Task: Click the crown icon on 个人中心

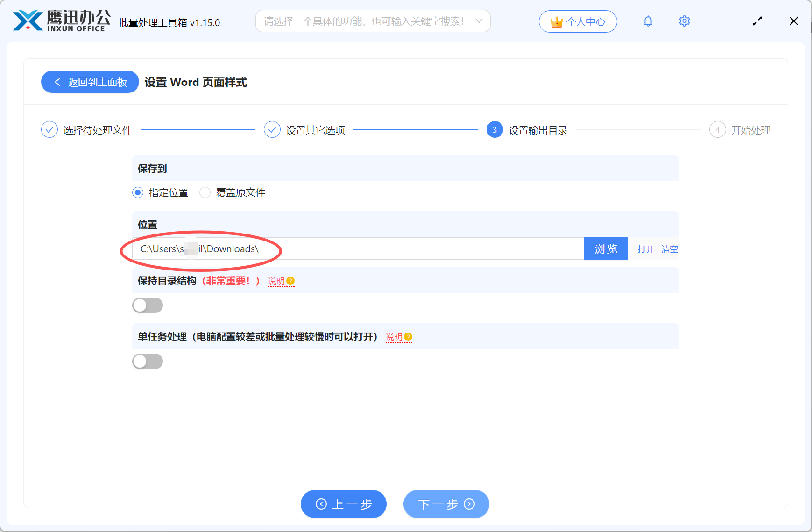Action: 556,21
